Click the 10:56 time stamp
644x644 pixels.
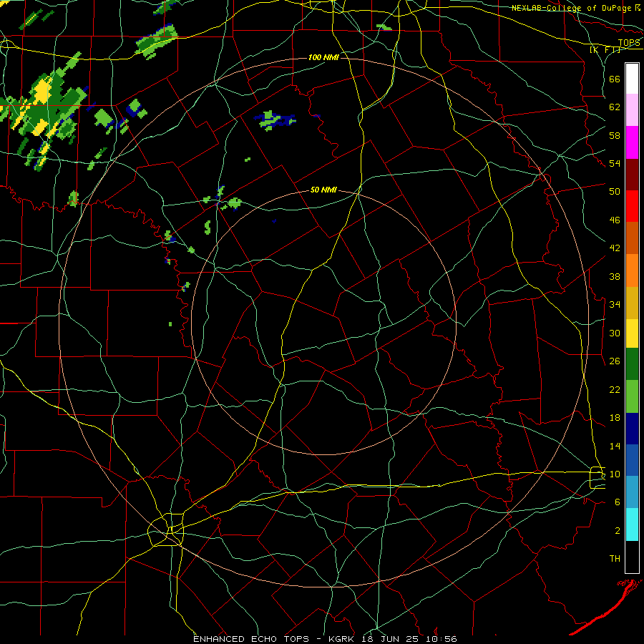point(440,639)
